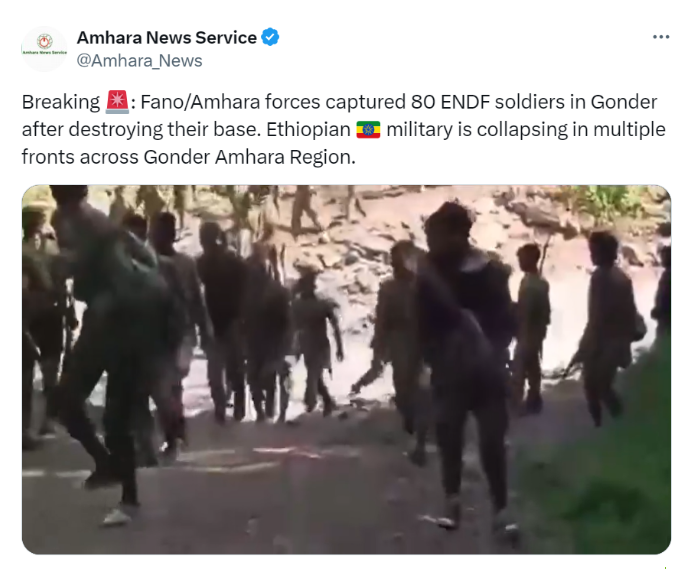Open the Amhara News Service display name
The width and height of the screenshot is (691, 569).
point(167,37)
